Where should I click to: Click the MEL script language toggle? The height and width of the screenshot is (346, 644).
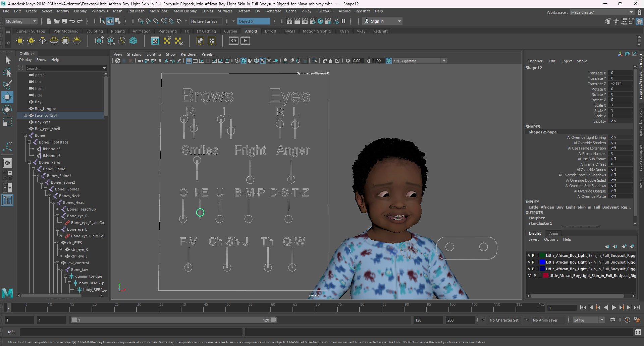point(12,332)
